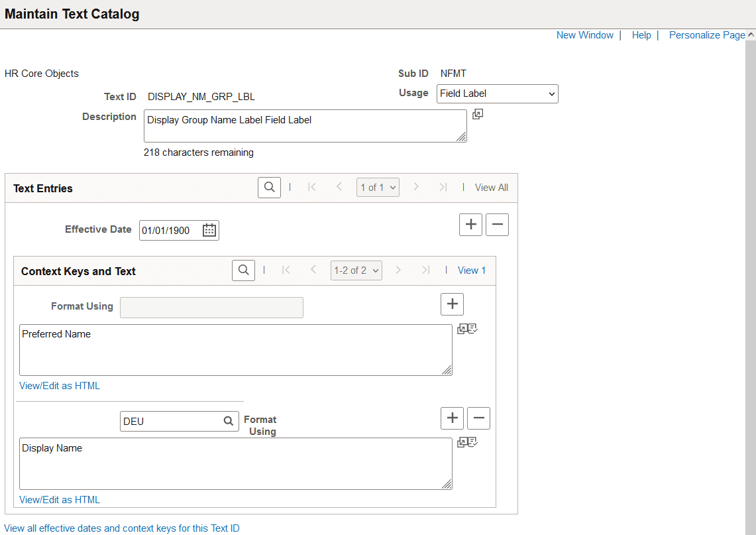This screenshot has width=756, height=535.
Task: Open the "1-2 of 2" selector in Context Keys
Action: click(356, 270)
